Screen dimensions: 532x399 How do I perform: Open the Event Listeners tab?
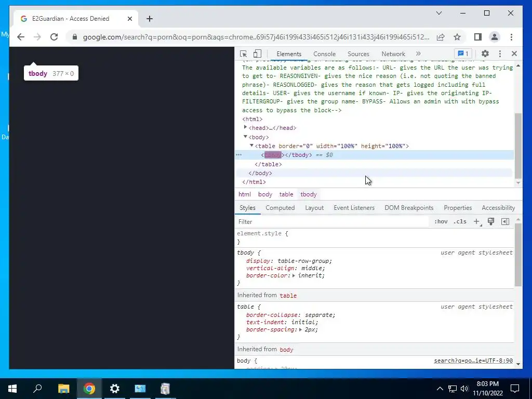click(x=354, y=208)
